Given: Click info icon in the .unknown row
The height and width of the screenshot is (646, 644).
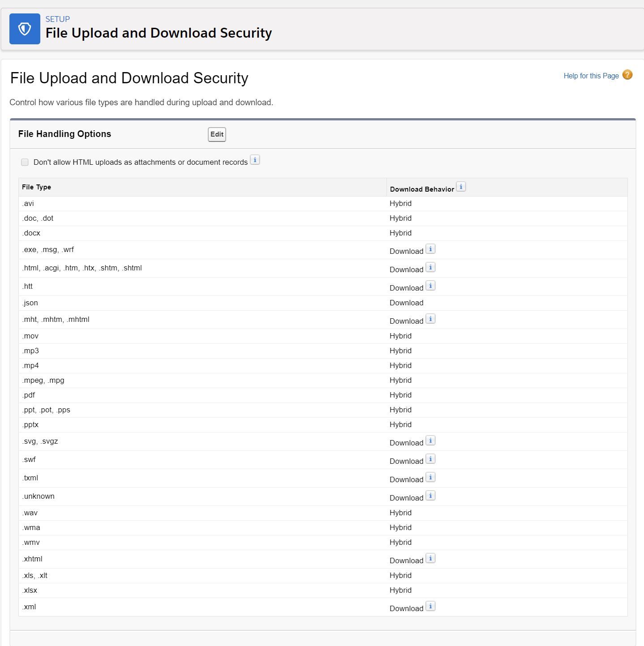Looking at the screenshot, I should [430, 496].
